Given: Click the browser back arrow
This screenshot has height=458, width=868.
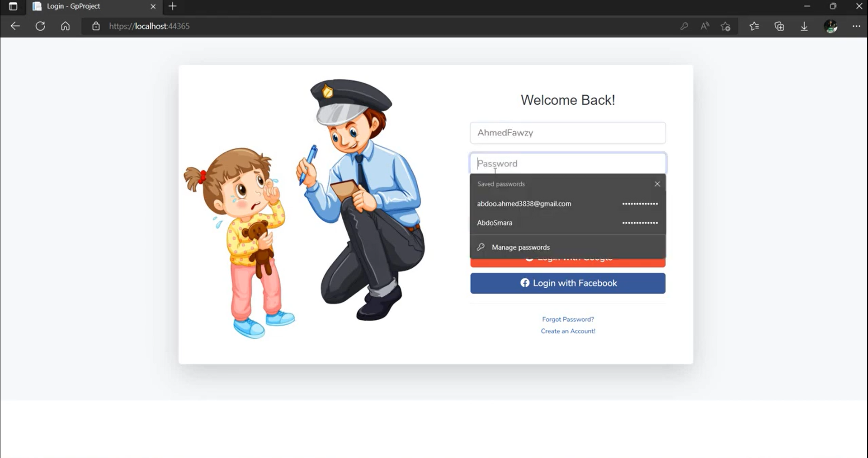Looking at the screenshot, I should click(15, 26).
